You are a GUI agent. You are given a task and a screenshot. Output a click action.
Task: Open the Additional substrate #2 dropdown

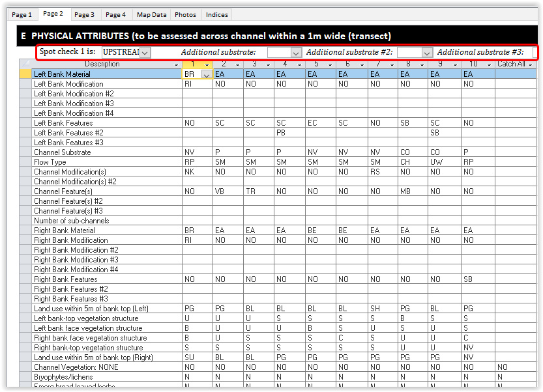click(426, 53)
